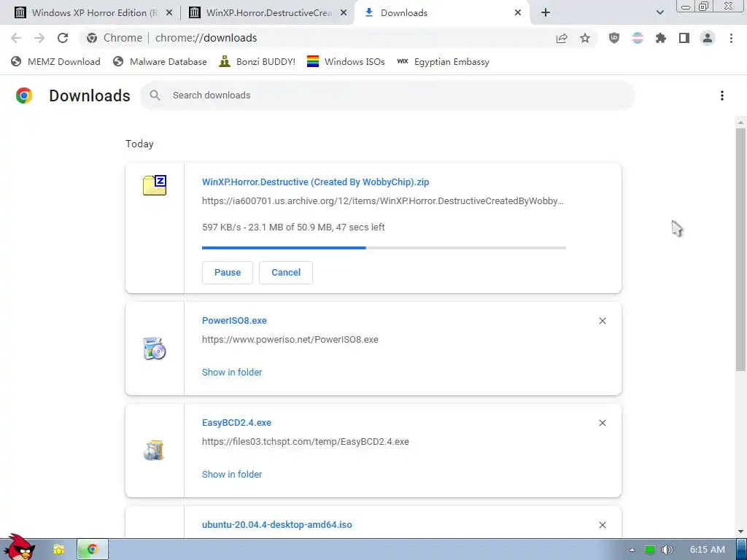747x560 pixels.
Task: Open the Angry Birds start button
Action: click(x=20, y=547)
